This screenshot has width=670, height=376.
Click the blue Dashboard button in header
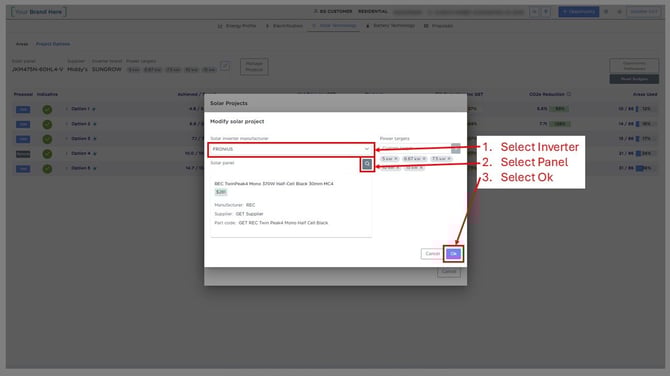pos(579,12)
